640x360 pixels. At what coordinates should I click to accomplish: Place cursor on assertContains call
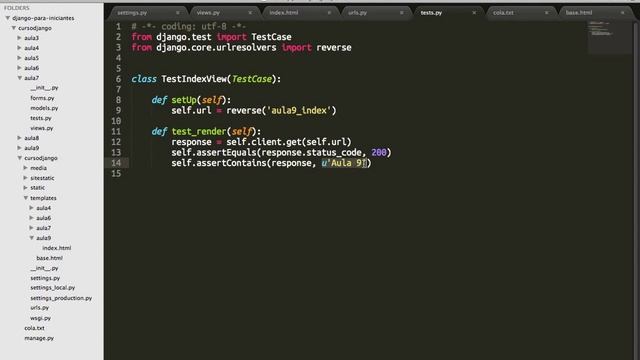point(231,163)
